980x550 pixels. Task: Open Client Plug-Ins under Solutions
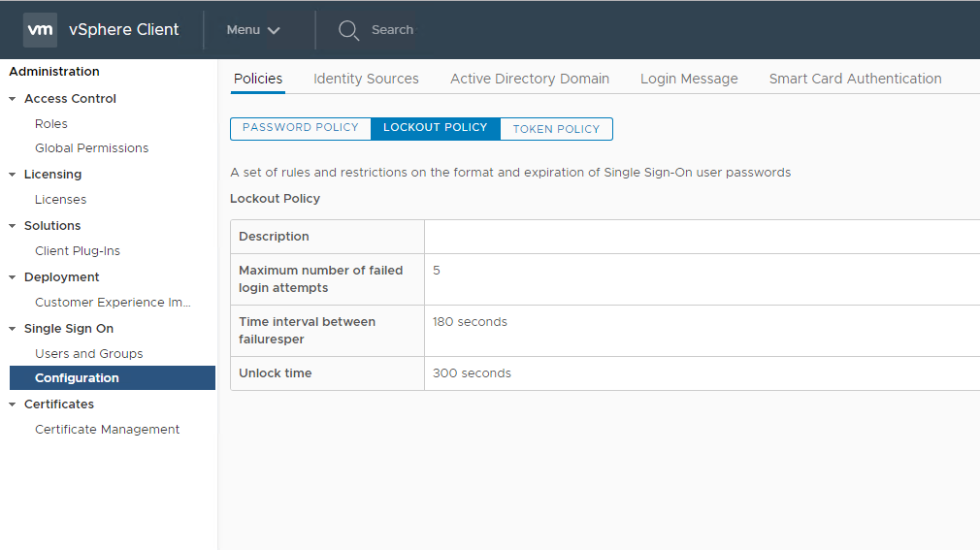(x=78, y=251)
